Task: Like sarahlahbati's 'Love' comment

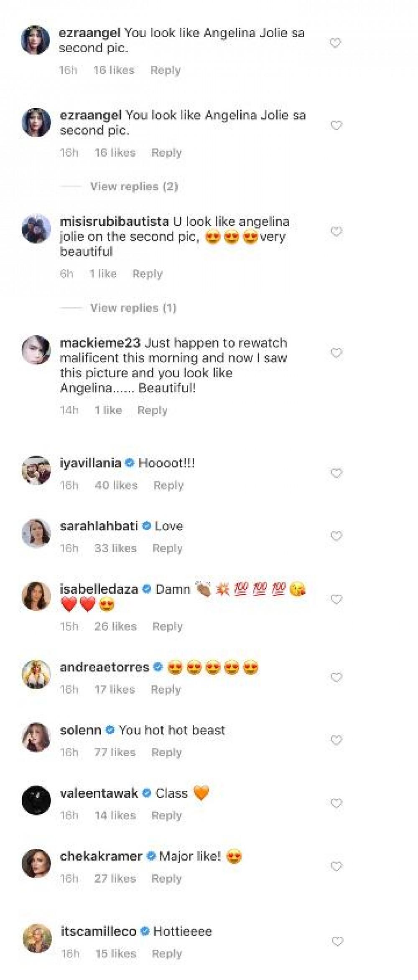Action: point(336,536)
